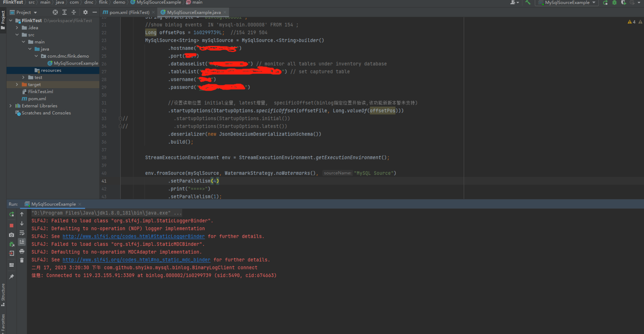Screen dimensions: 644x334
Task: Click the profiler run icon in the toolbar
Action: [632, 3]
